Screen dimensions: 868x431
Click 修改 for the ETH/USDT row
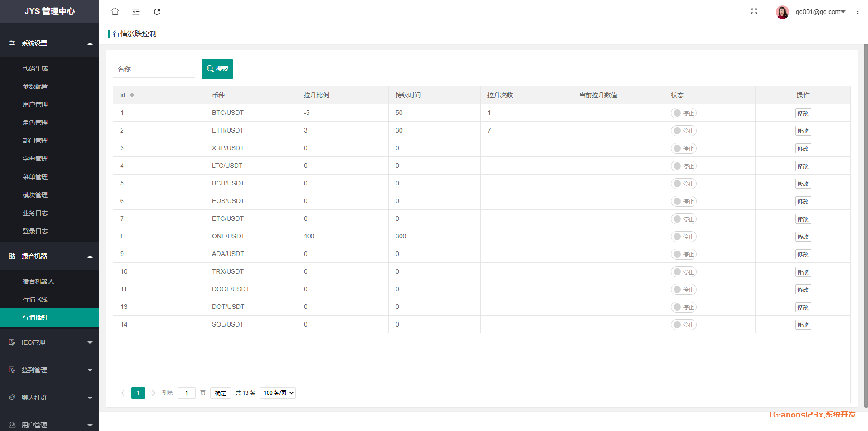[803, 131]
